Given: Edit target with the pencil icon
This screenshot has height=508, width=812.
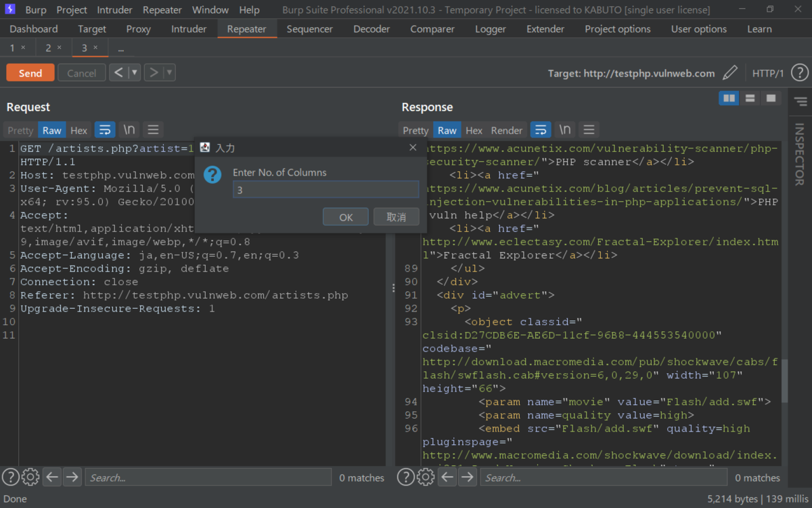Looking at the screenshot, I should 730,72.
